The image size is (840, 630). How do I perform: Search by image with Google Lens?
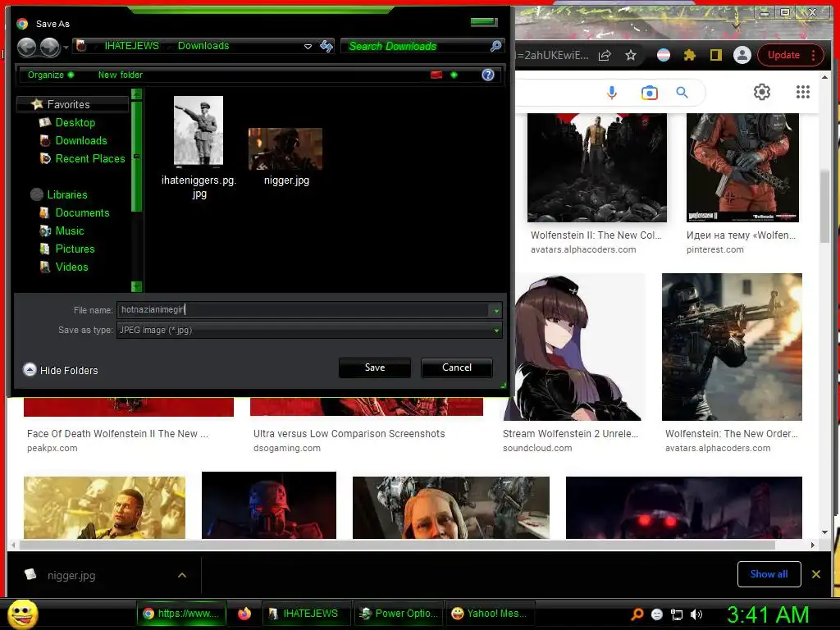[650, 93]
